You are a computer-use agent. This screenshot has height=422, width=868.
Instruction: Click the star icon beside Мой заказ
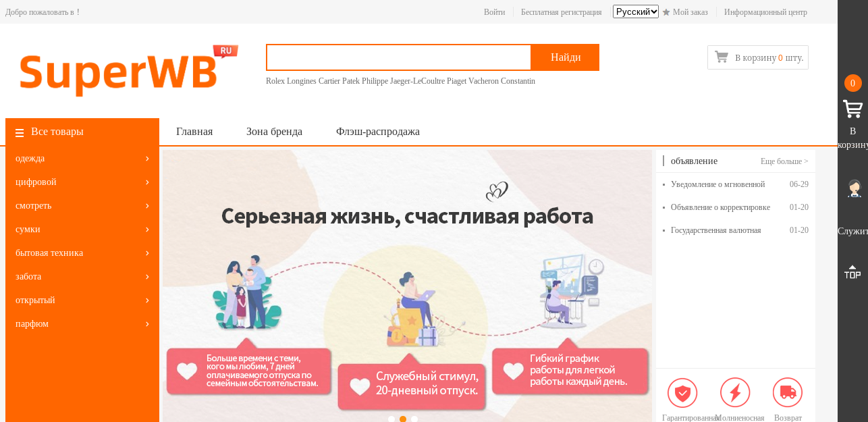coord(666,12)
